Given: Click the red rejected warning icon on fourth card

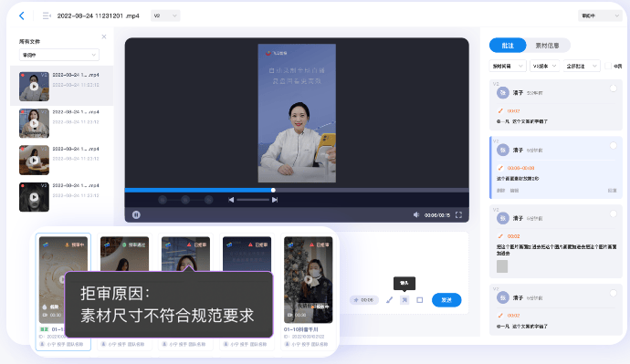Looking at the screenshot, I should 250,244.
